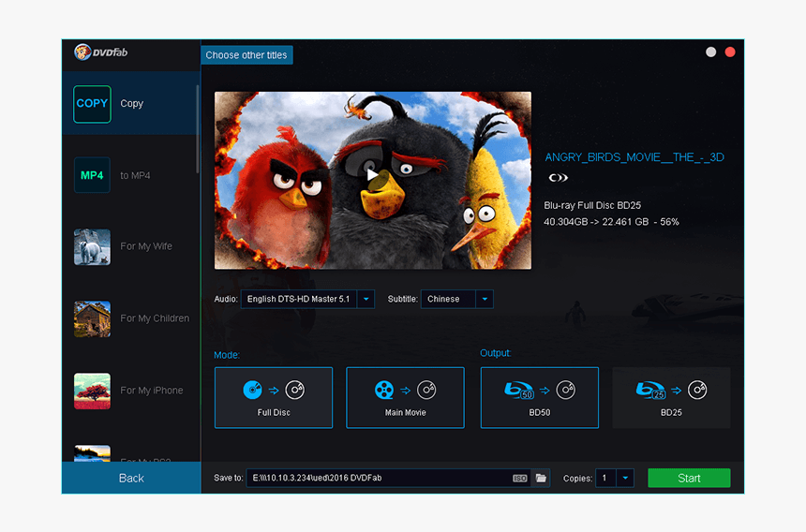Click the sidebar scrollbar
Viewport: 806px width, 532px height.
click(x=198, y=129)
